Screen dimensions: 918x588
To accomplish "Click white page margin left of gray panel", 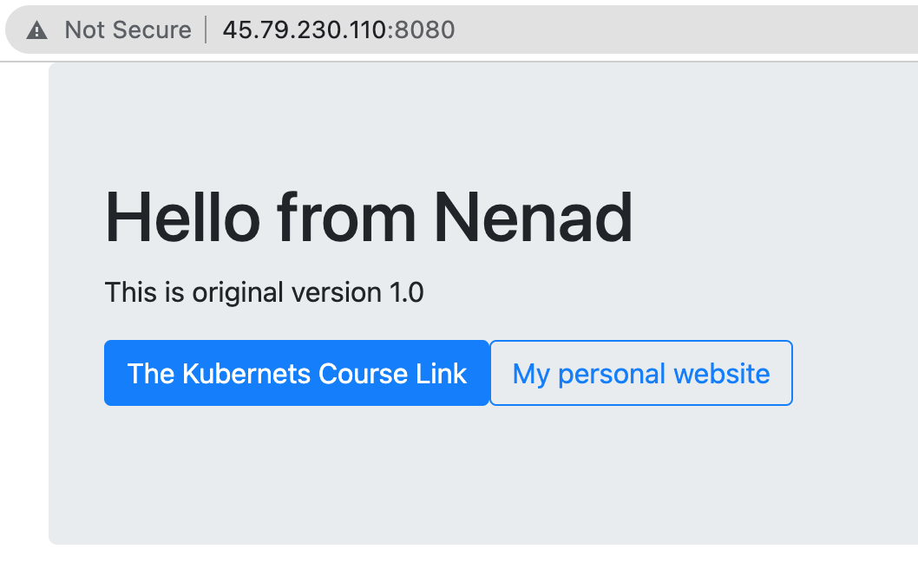I will [x=24, y=303].
